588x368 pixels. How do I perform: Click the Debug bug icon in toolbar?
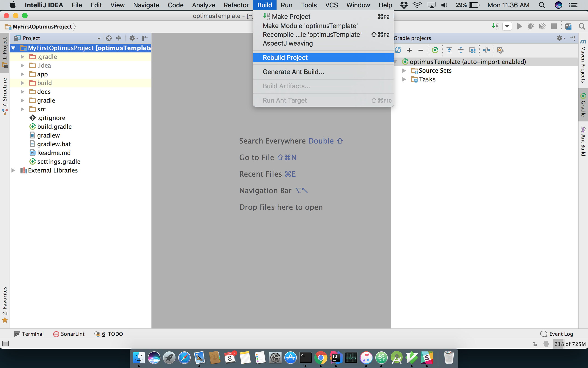tap(531, 26)
